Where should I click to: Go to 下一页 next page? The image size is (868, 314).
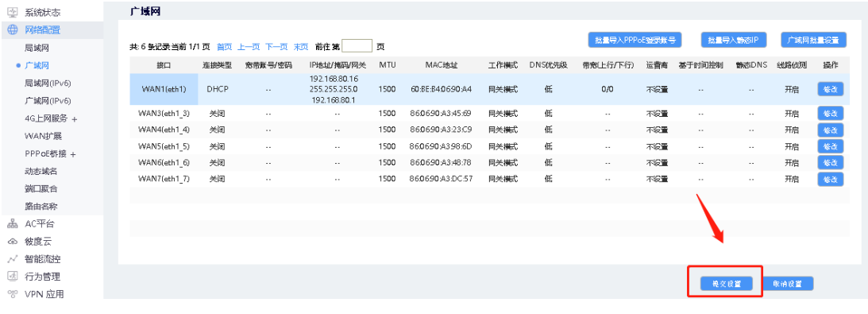tap(276, 47)
